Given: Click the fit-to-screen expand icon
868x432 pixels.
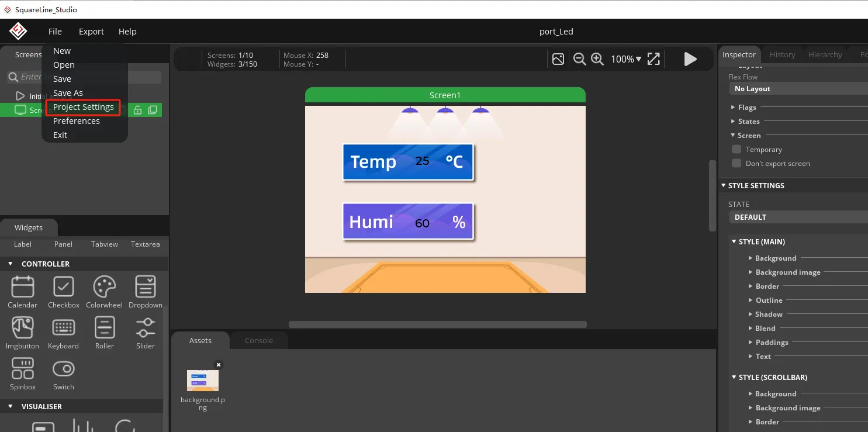Looking at the screenshot, I should click(x=653, y=59).
